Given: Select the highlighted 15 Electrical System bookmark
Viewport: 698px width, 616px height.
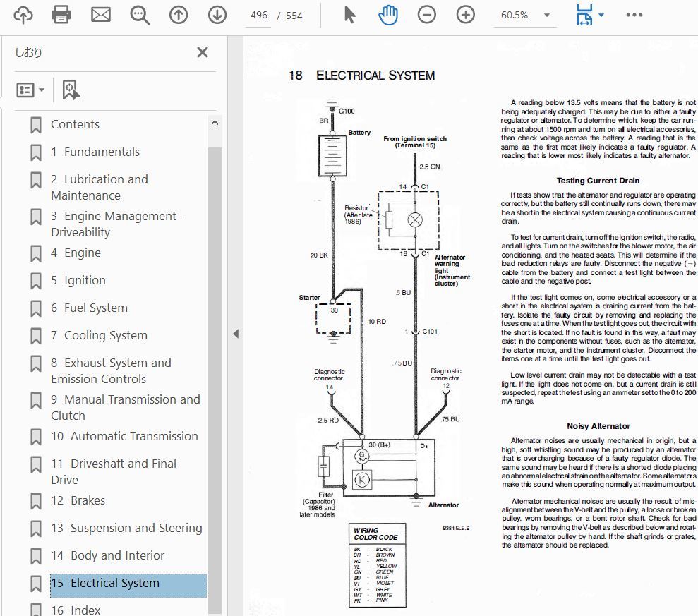Looking at the screenshot, I should click(x=128, y=585).
